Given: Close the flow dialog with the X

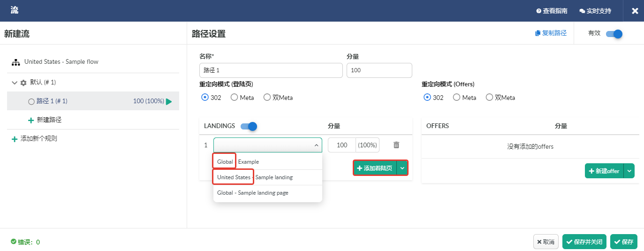Looking at the screenshot, I should (x=635, y=11).
